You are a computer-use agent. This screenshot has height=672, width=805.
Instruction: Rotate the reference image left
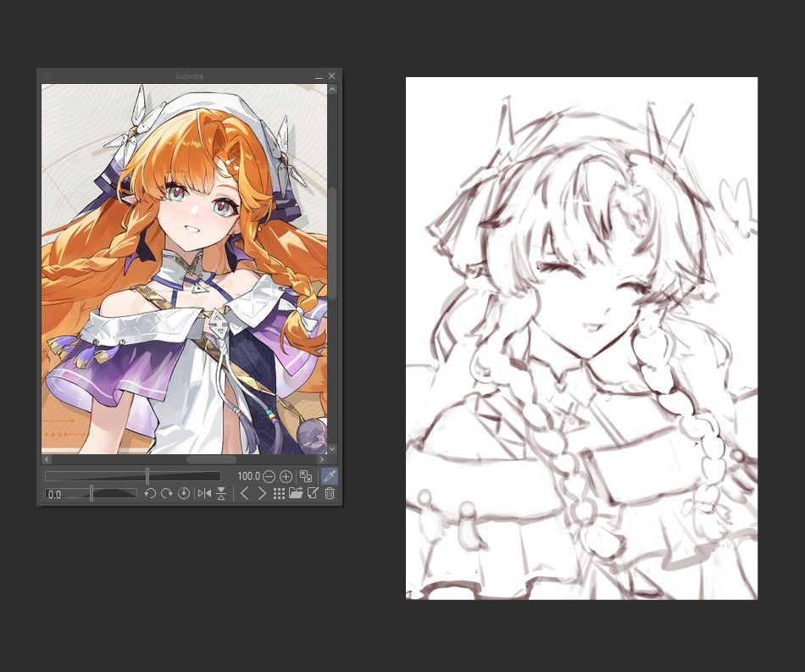coord(149,494)
